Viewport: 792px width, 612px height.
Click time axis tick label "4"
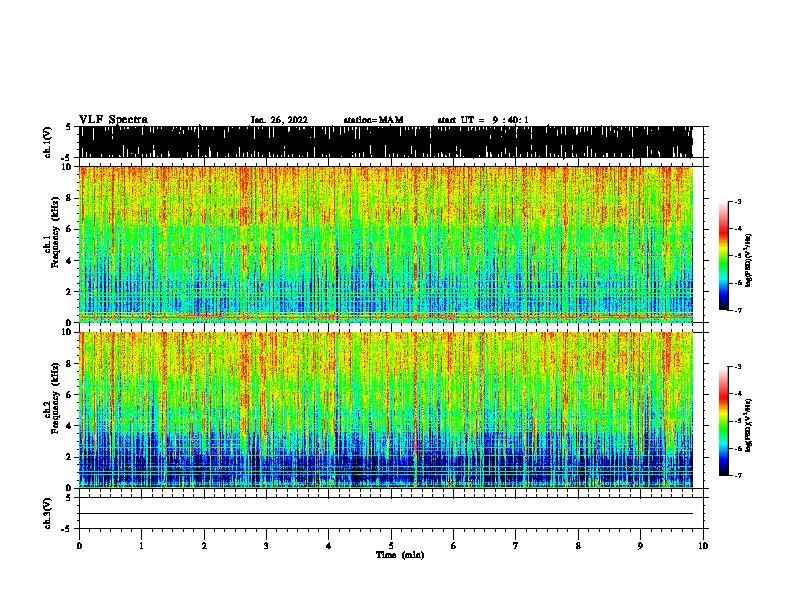[329, 546]
